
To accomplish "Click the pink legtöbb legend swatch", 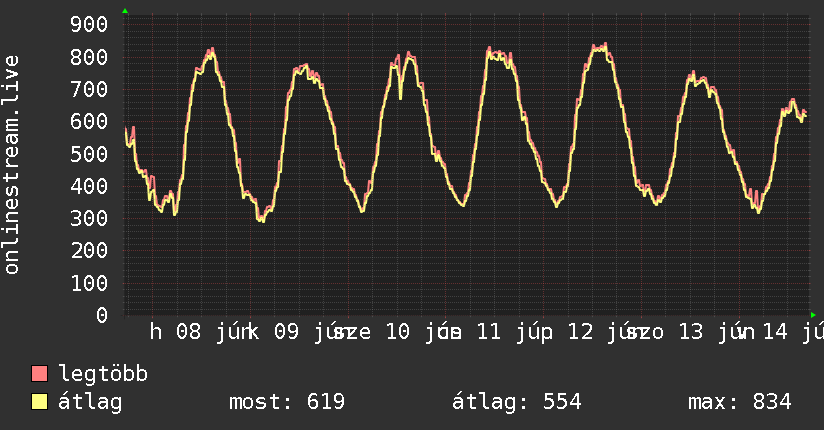I will 39,373.
